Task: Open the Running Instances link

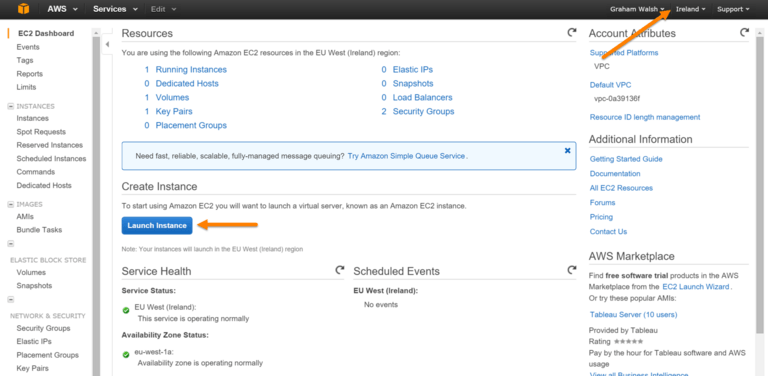Action: pos(191,70)
